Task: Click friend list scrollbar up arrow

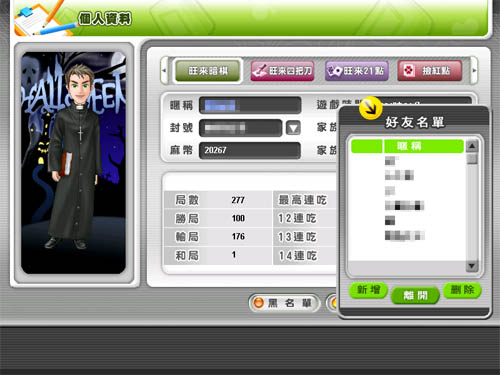Action: [472, 146]
